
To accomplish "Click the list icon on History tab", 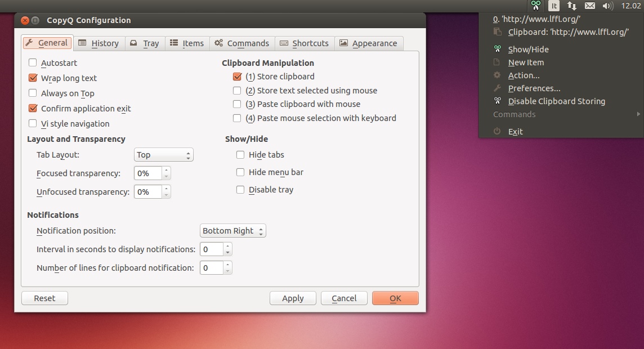I will point(82,43).
